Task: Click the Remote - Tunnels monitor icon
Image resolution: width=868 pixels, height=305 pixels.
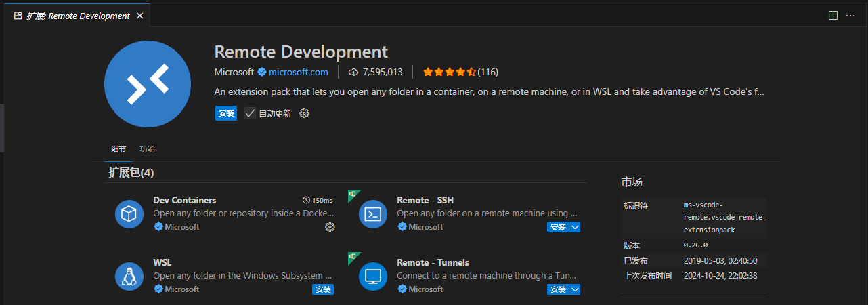Action: point(373,277)
